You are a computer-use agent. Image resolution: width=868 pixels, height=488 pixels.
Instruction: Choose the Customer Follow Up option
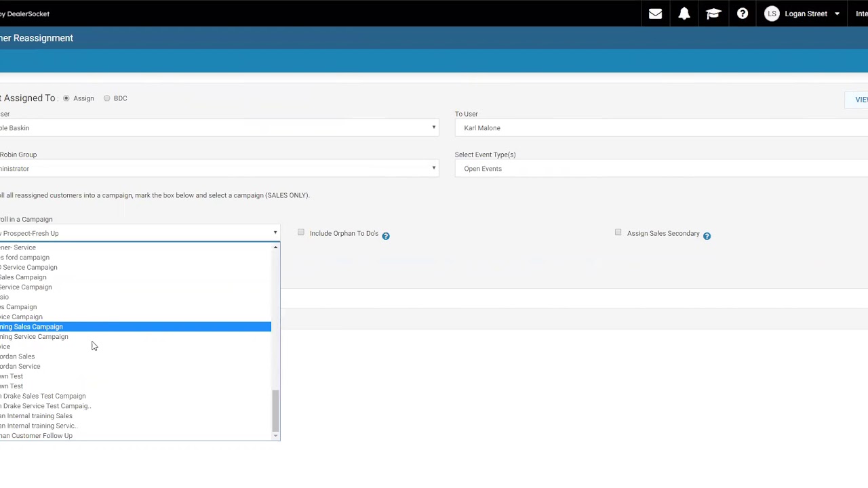136,436
